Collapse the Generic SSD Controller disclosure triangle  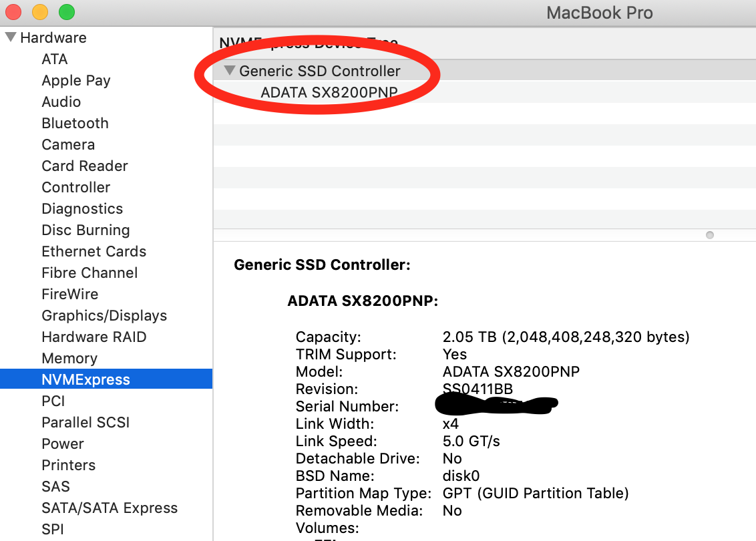[x=230, y=70]
